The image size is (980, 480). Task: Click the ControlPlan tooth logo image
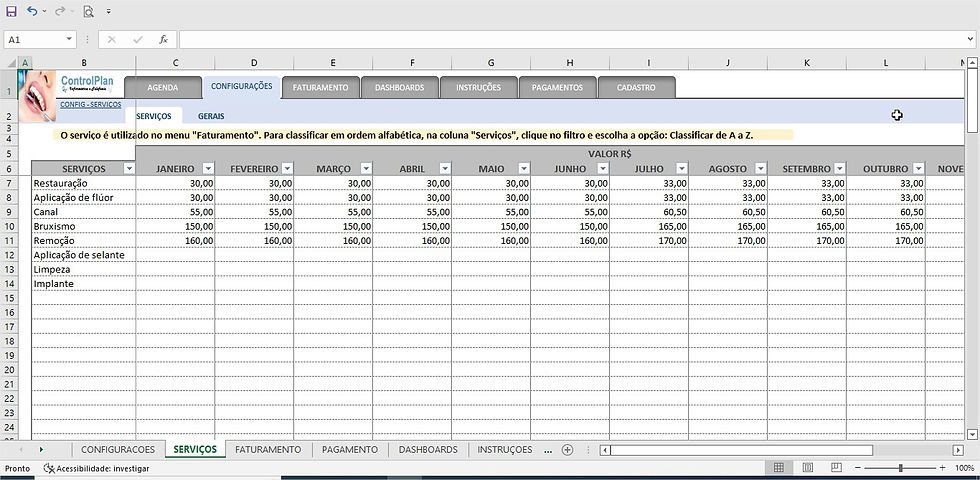(36, 95)
